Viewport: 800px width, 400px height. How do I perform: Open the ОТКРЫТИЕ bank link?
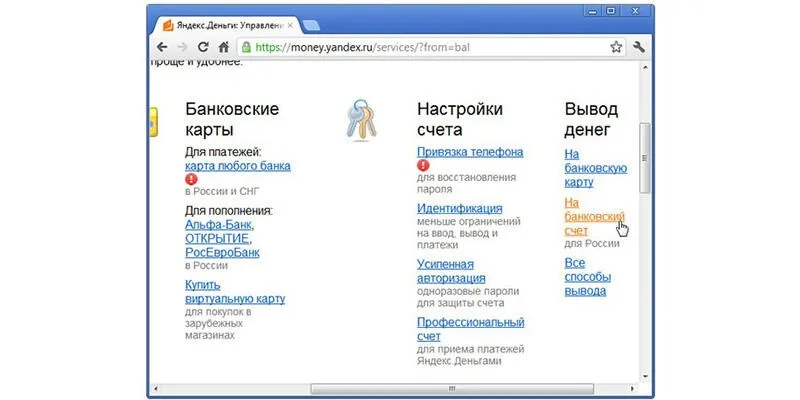tap(218, 238)
